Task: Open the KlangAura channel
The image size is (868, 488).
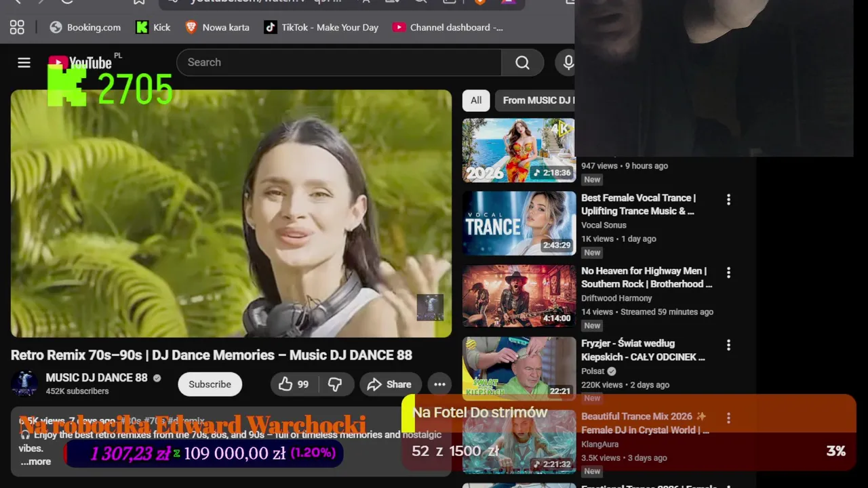Action: click(x=600, y=445)
